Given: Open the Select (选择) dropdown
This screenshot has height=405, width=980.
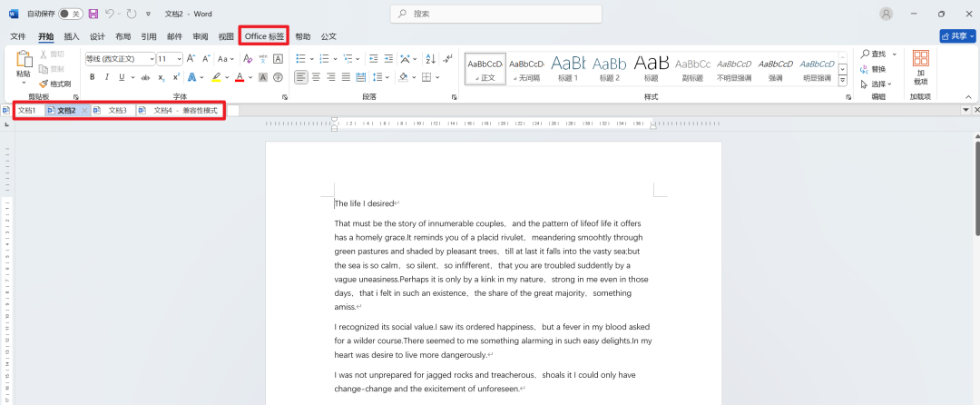Looking at the screenshot, I should [x=876, y=84].
